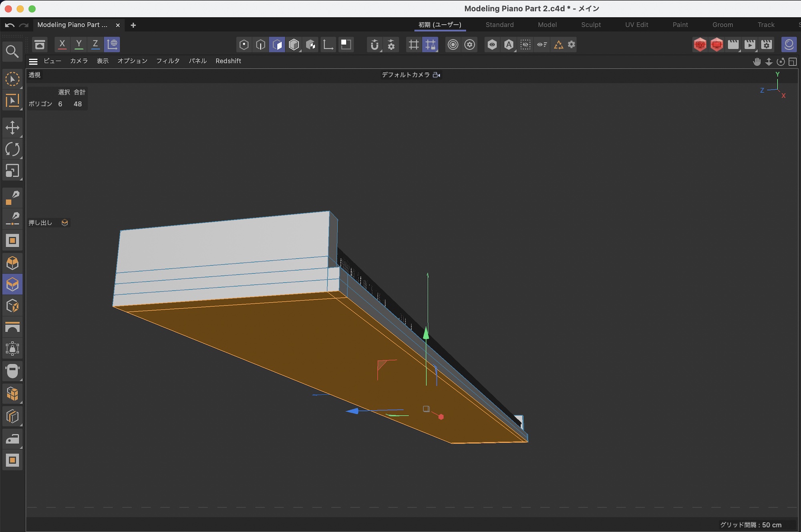Open the Redshift RenderView

coord(700,44)
